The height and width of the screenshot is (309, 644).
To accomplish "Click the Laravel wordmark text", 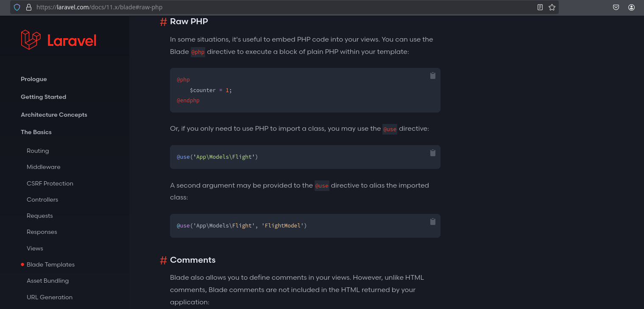I will [72, 41].
